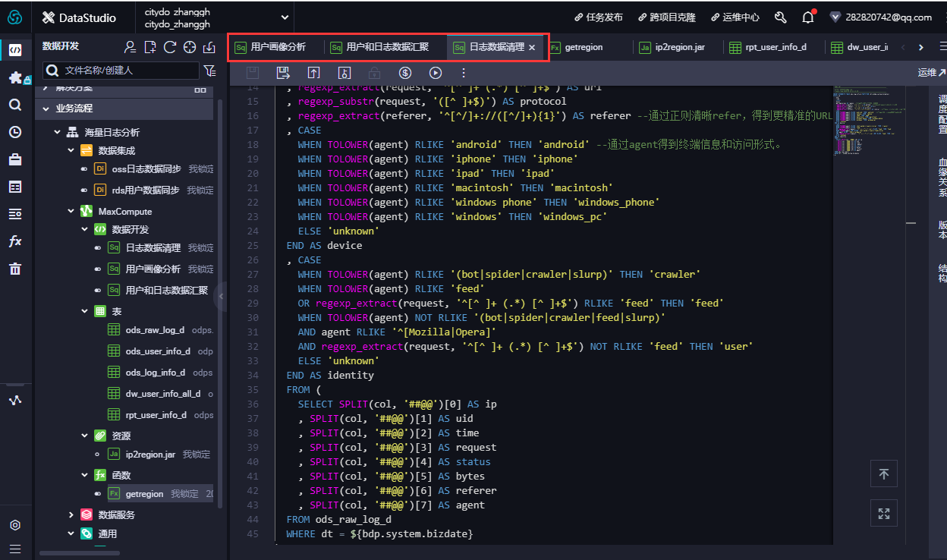Click the notification bell in top bar
The width and height of the screenshot is (947, 560).
point(807,17)
